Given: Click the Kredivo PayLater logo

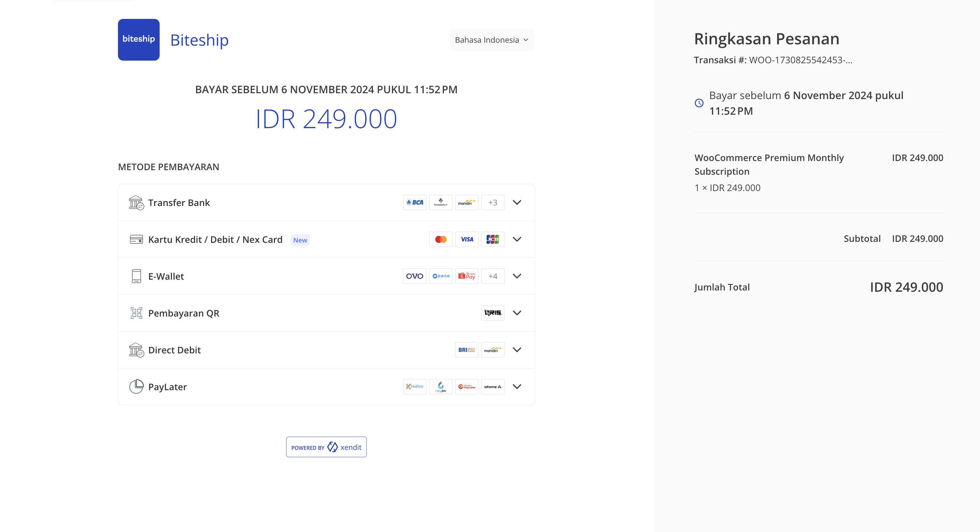Looking at the screenshot, I should [x=414, y=387].
